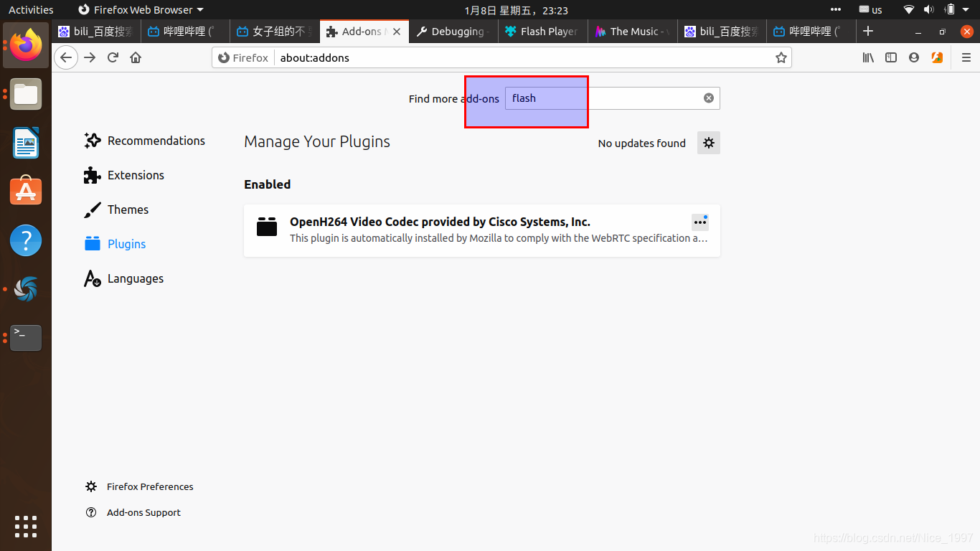Bookmark this page with the star icon

click(x=781, y=57)
